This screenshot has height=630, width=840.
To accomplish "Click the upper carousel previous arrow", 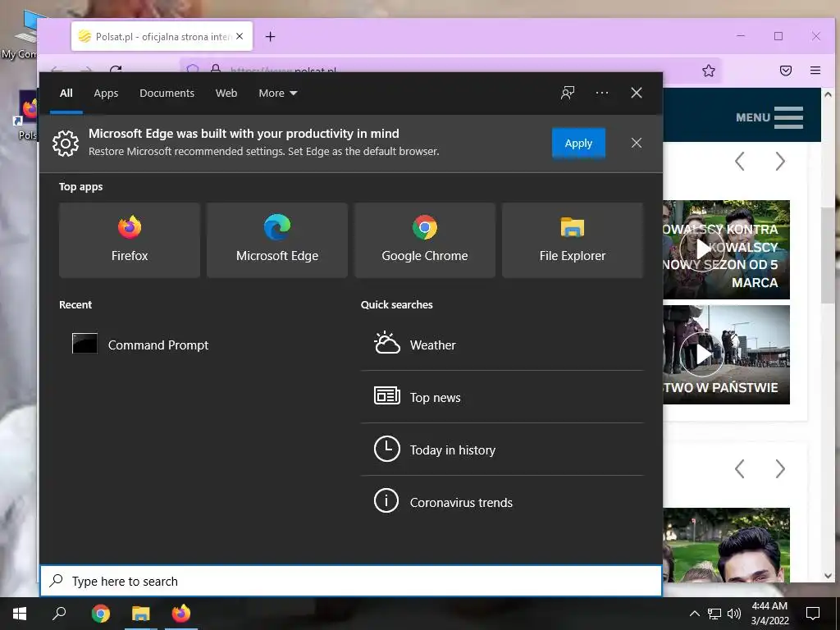I will pyautogui.click(x=739, y=162).
